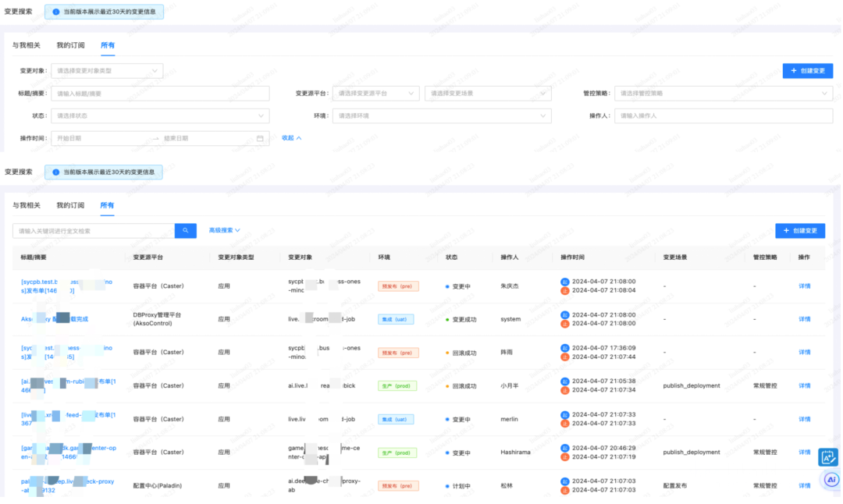
Task: Open 详情 in the 小月半 row
Action: (804, 385)
